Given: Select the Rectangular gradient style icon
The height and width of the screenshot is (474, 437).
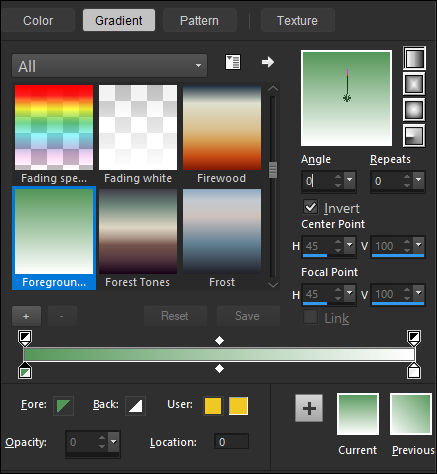Looking at the screenshot, I should [414, 84].
